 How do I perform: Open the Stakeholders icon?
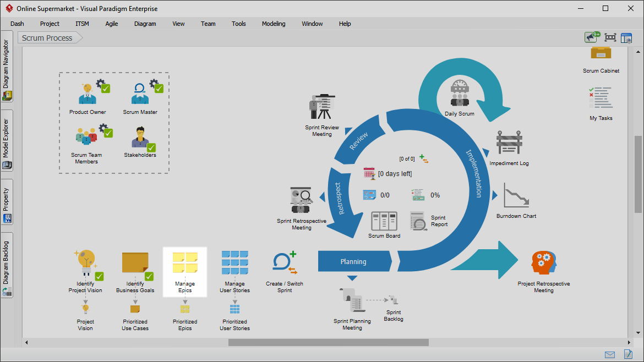140,136
